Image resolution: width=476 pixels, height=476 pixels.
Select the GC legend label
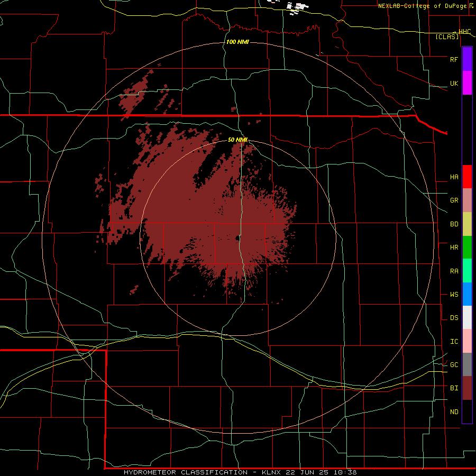454,365
